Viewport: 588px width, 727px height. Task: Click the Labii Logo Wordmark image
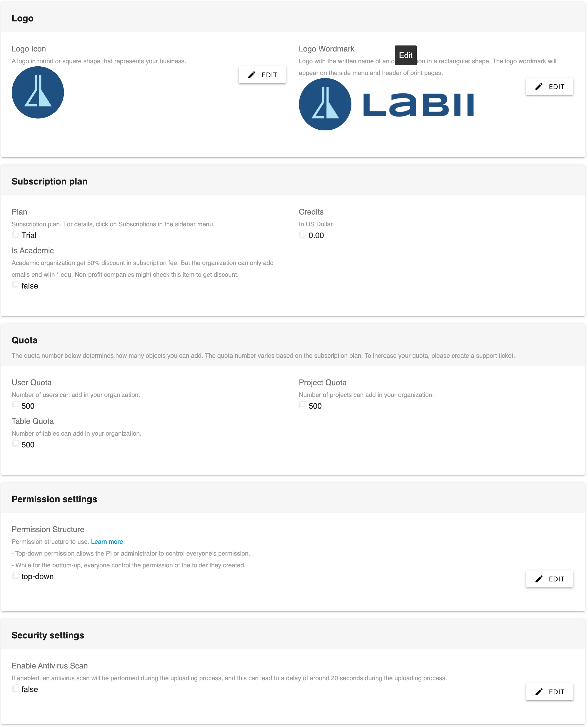386,104
